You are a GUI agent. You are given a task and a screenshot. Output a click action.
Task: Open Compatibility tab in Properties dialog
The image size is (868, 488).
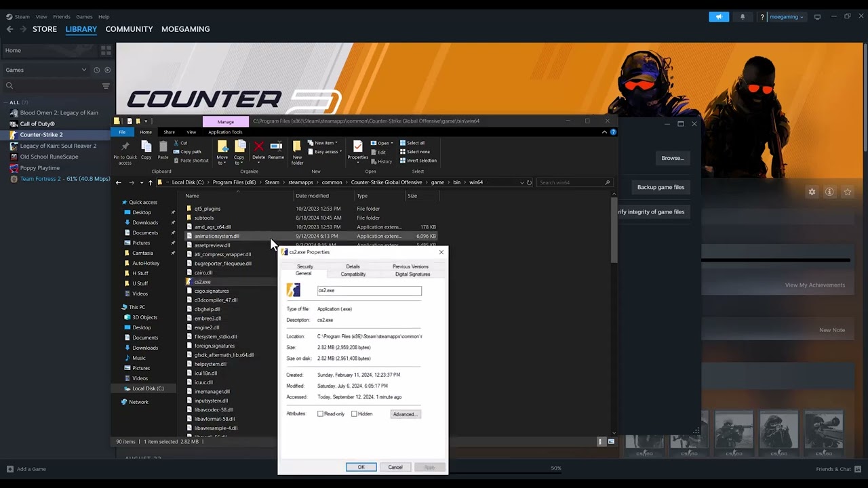click(x=353, y=274)
